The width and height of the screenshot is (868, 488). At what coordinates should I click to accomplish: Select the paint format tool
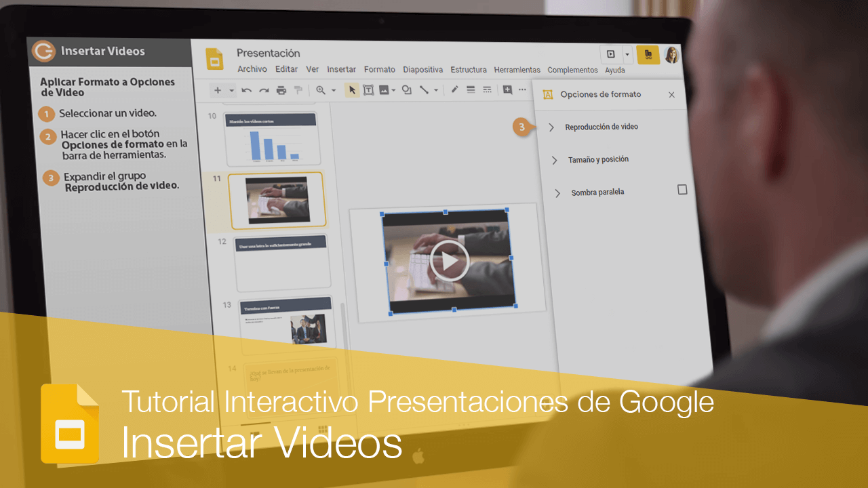[298, 90]
